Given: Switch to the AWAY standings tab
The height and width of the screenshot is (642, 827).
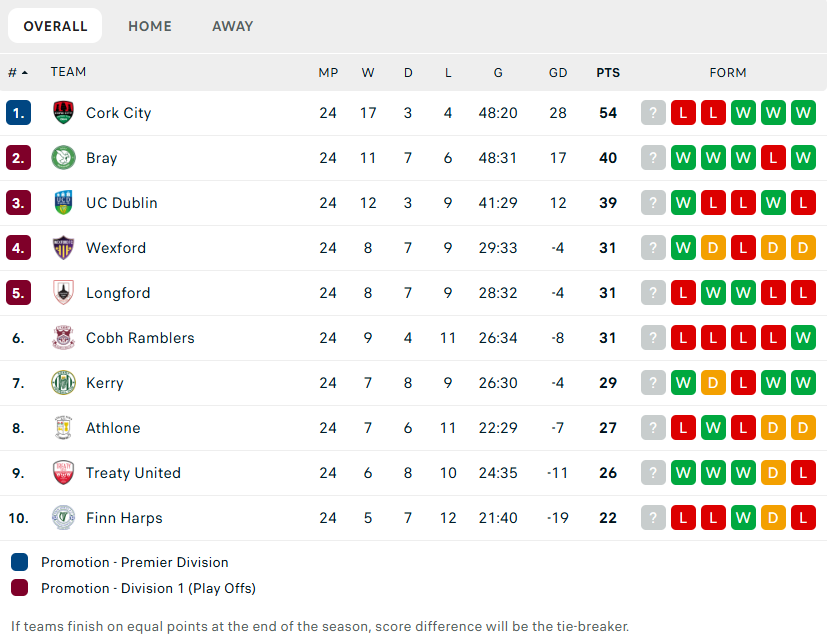Looking at the screenshot, I should [233, 26].
